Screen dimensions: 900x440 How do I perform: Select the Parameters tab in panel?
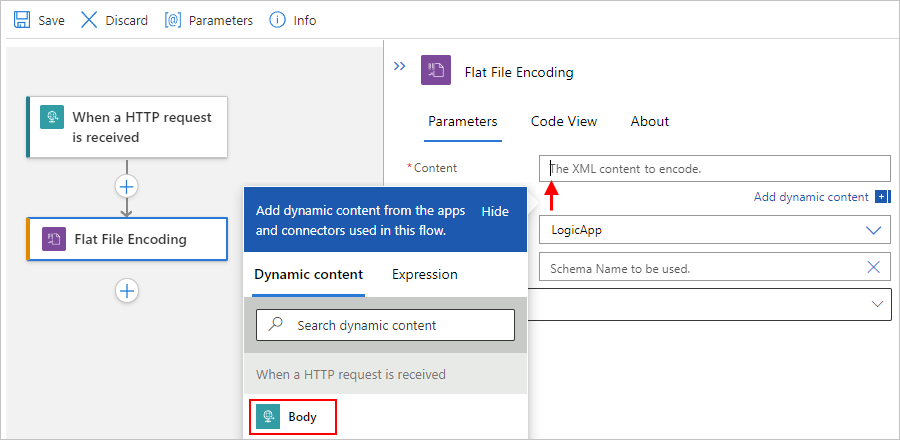point(463,121)
